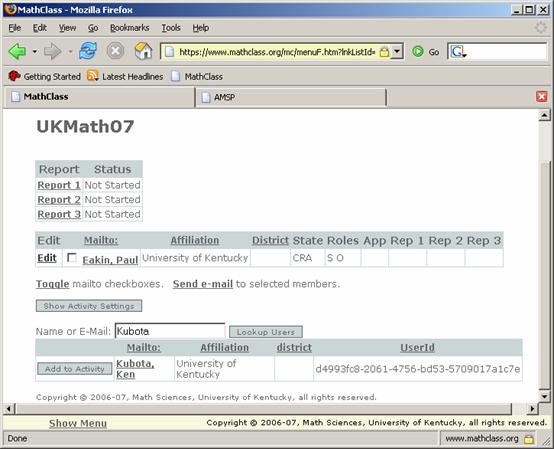The image size is (554, 449).
Task: Open the Report 2 link
Action: point(59,200)
